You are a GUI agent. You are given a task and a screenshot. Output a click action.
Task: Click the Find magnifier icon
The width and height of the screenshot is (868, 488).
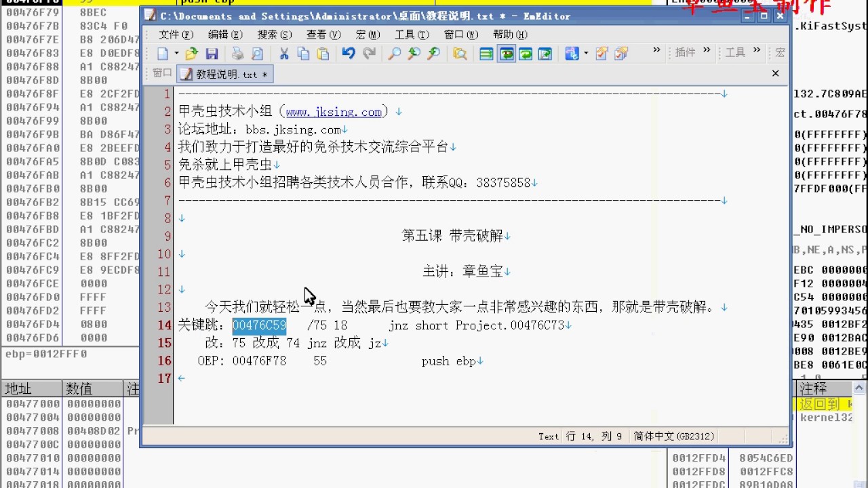[x=394, y=54]
